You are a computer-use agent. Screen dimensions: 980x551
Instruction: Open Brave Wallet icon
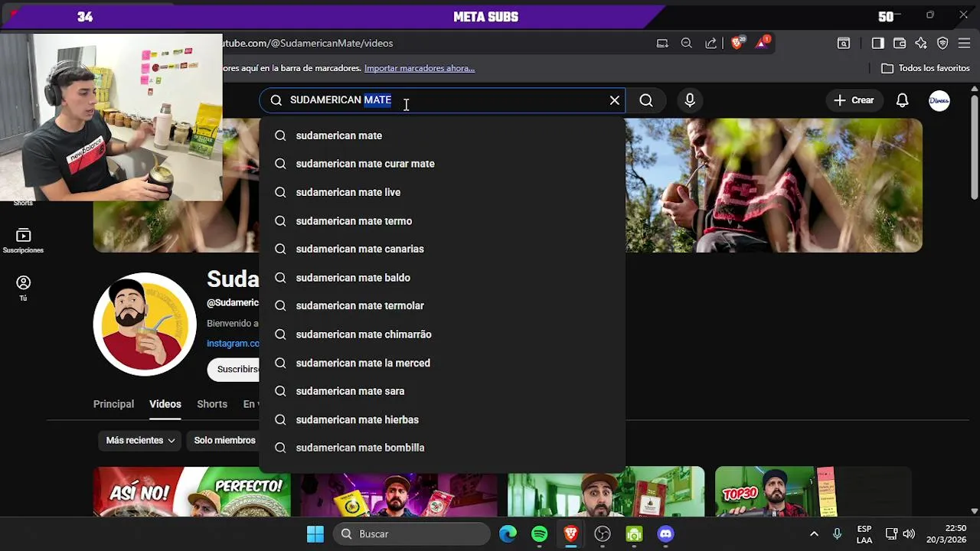pyautogui.click(x=900, y=43)
